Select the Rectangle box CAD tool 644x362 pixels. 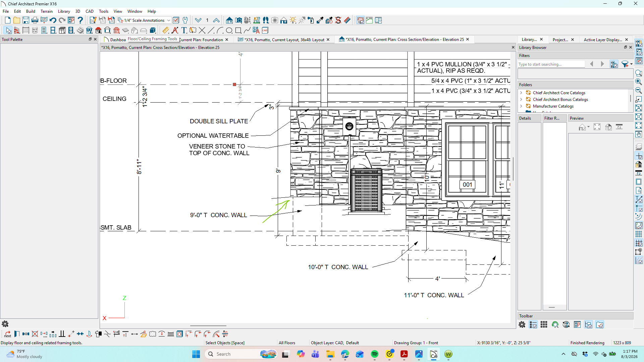(x=238, y=31)
